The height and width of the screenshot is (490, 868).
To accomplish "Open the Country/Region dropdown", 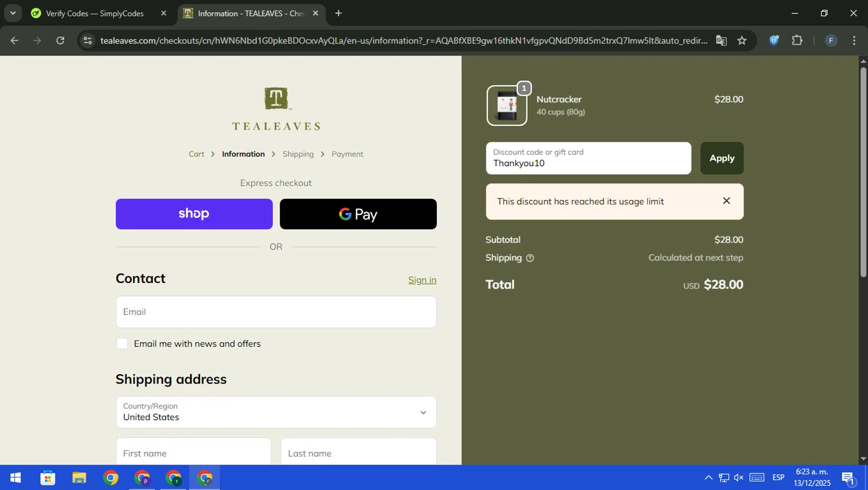I will (276, 412).
